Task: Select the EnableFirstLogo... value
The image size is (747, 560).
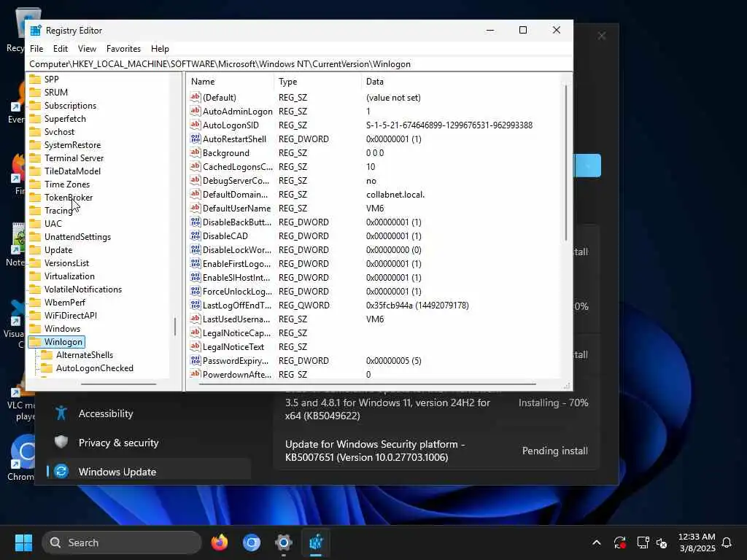Action: click(236, 264)
